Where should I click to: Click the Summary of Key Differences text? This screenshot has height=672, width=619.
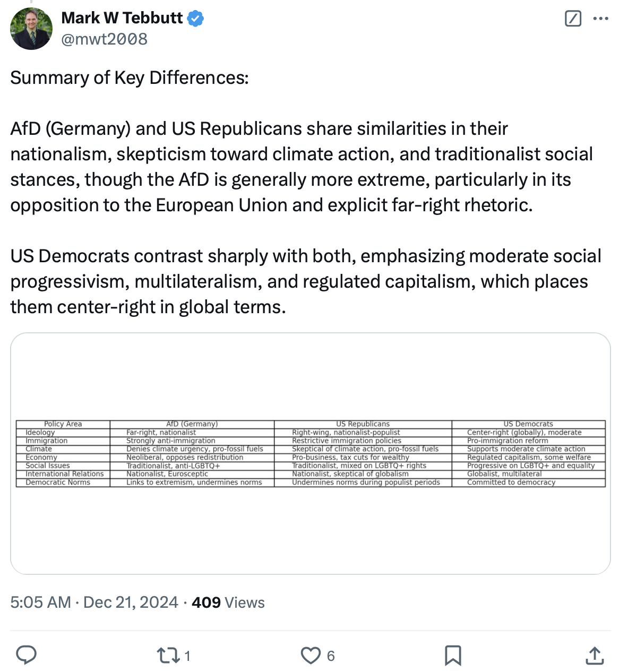[130, 78]
